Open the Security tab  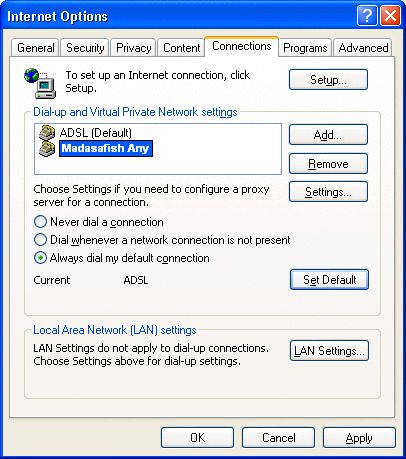pos(85,48)
